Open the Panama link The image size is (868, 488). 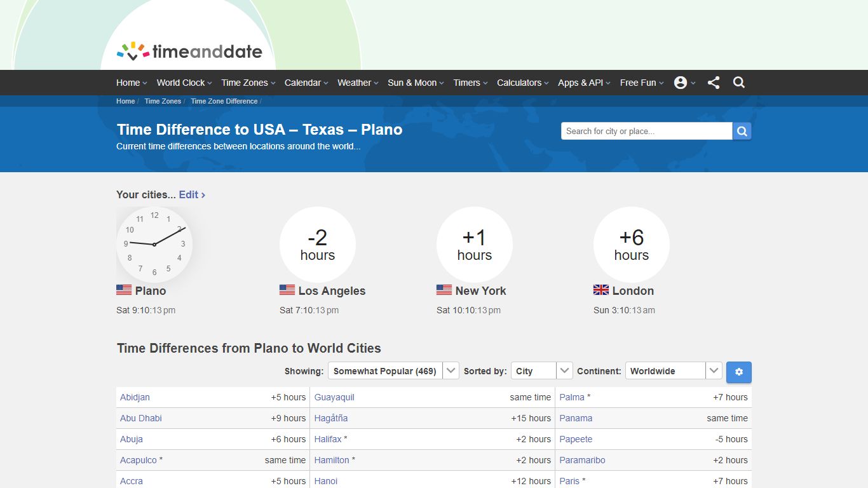click(576, 418)
